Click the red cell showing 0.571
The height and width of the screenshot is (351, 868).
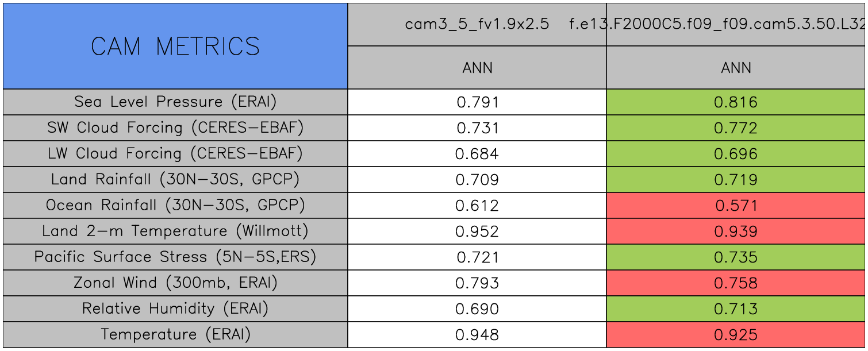tap(736, 206)
